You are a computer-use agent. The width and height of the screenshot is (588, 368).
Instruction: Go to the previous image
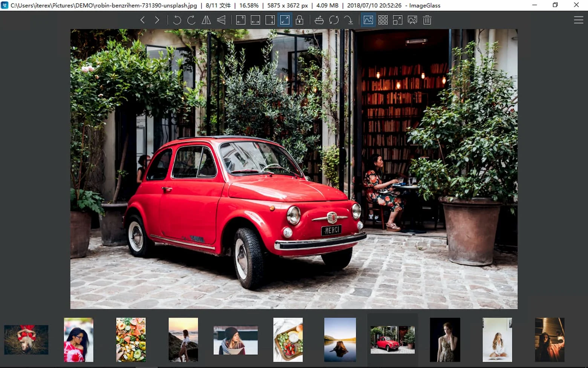tap(142, 20)
